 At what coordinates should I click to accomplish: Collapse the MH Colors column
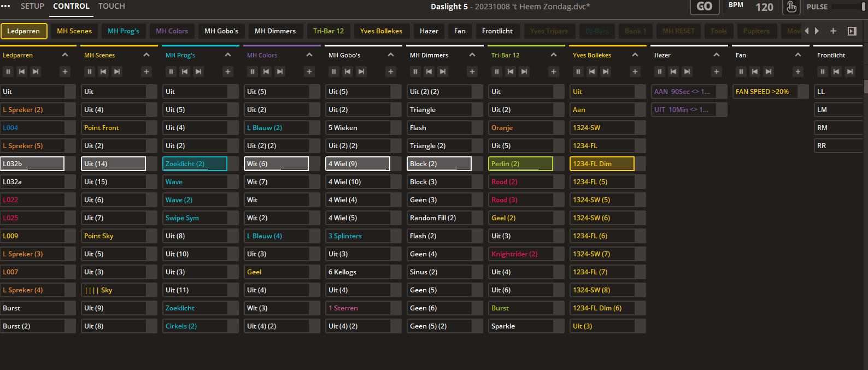[309, 55]
